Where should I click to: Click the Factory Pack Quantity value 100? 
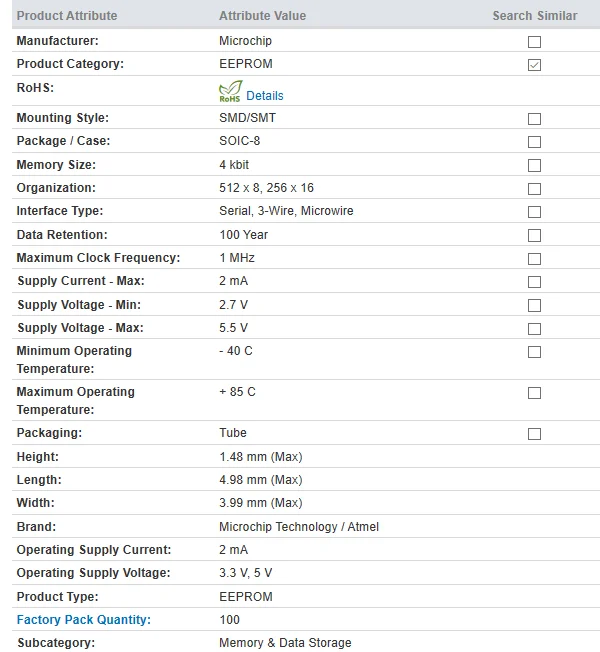pos(230,620)
